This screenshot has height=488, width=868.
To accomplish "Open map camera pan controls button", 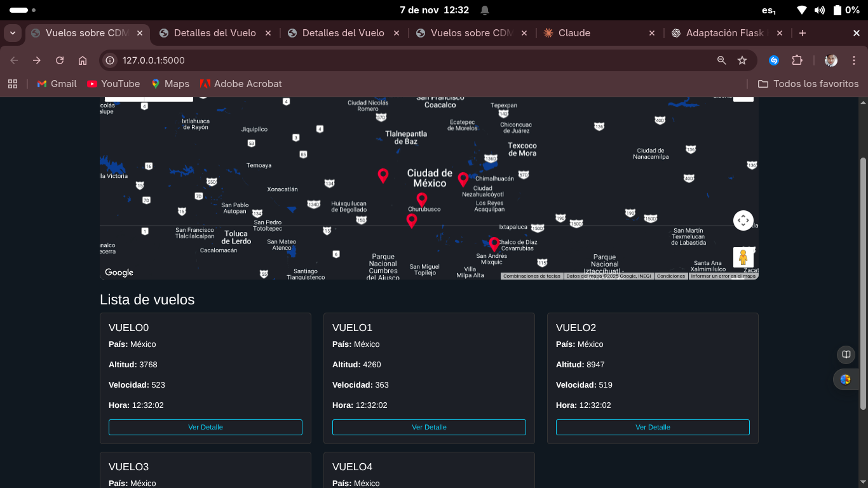I will [x=743, y=220].
